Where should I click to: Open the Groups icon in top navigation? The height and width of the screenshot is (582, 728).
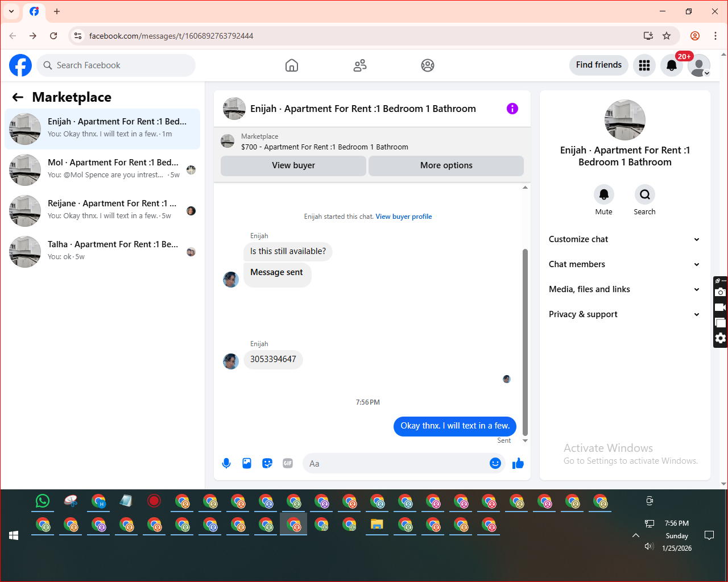pos(428,65)
